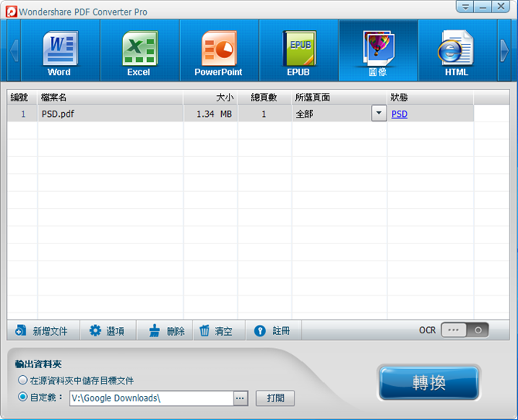Click the 大小 column header

click(210, 97)
